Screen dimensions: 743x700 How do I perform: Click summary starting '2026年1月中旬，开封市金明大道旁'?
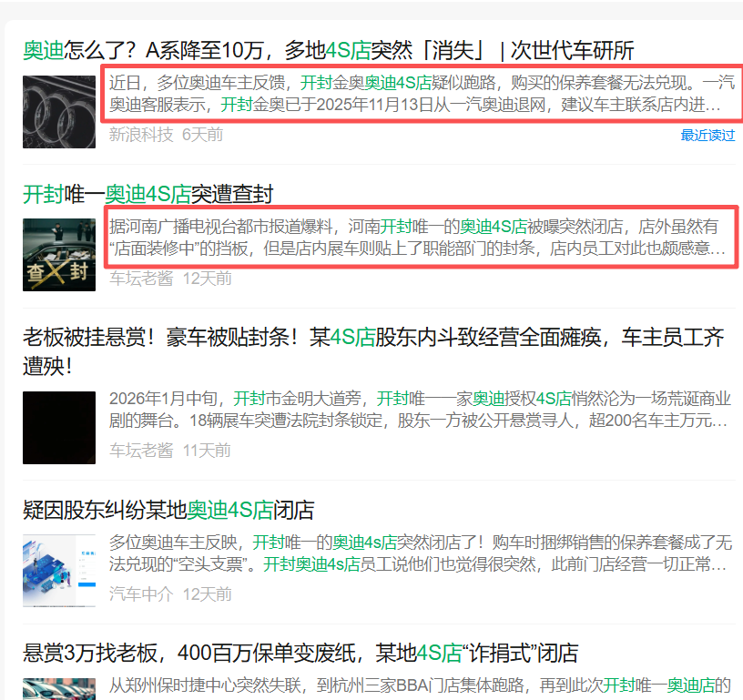pyautogui.click(x=421, y=410)
